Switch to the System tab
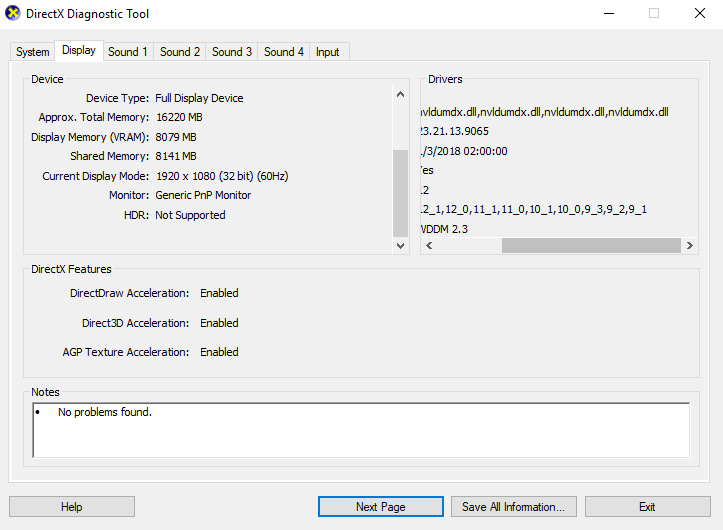723x530 pixels. 32,52
